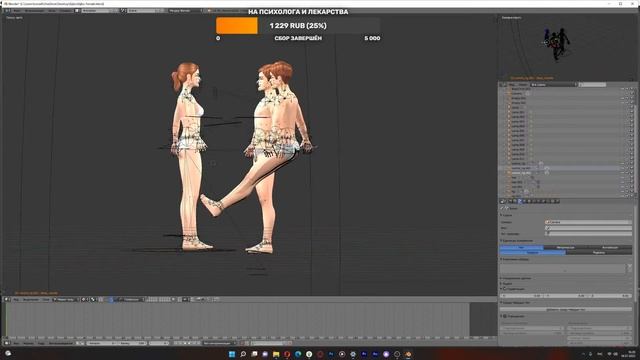The height and width of the screenshot is (360, 640).
Task: Expand the 'Управление цветом' panel
Action: pyautogui.click(x=501, y=278)
